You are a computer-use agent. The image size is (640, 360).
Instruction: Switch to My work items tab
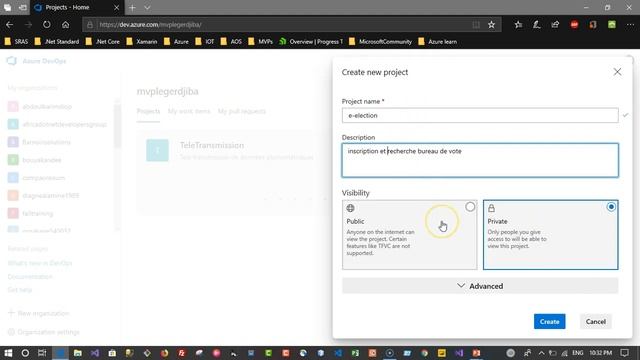[x=189, y=111]
